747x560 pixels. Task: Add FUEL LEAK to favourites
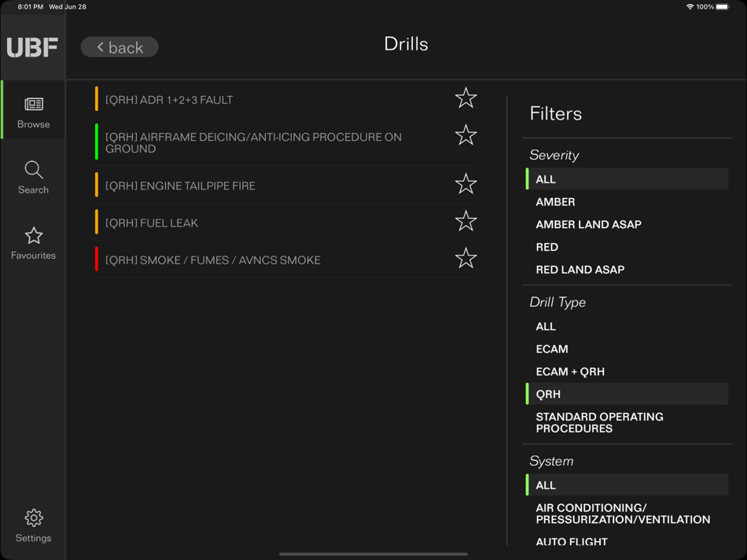tap(465, 221)
